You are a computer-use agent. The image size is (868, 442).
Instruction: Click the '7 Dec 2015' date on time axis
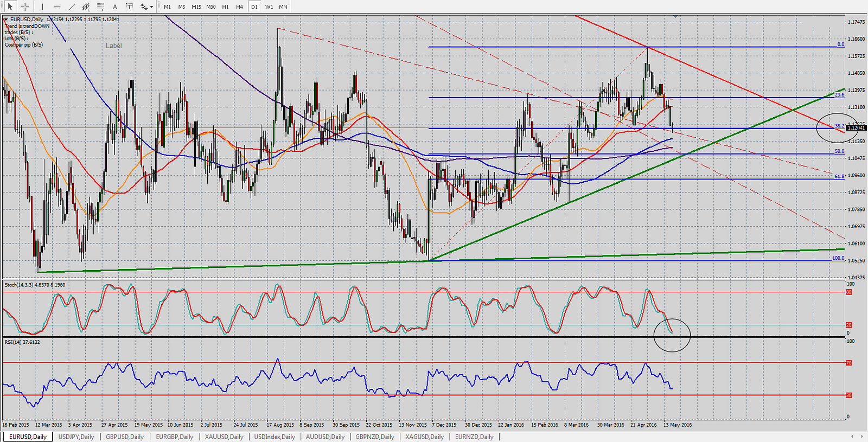tap(444, 425)
